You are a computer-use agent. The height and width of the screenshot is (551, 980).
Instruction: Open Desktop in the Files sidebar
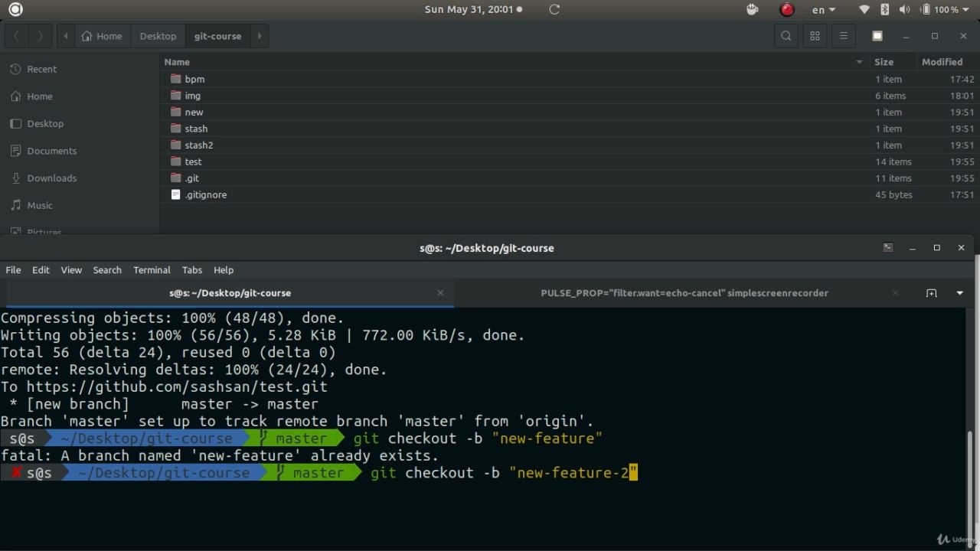45,123
